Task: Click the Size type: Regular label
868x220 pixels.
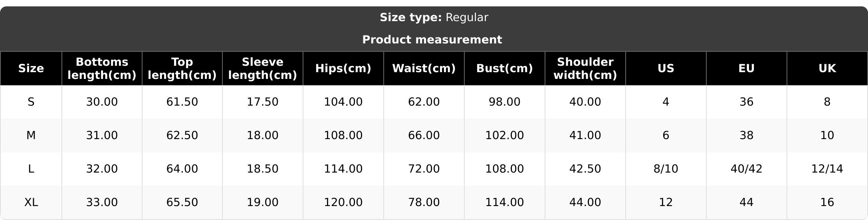Action: (434, 18)
